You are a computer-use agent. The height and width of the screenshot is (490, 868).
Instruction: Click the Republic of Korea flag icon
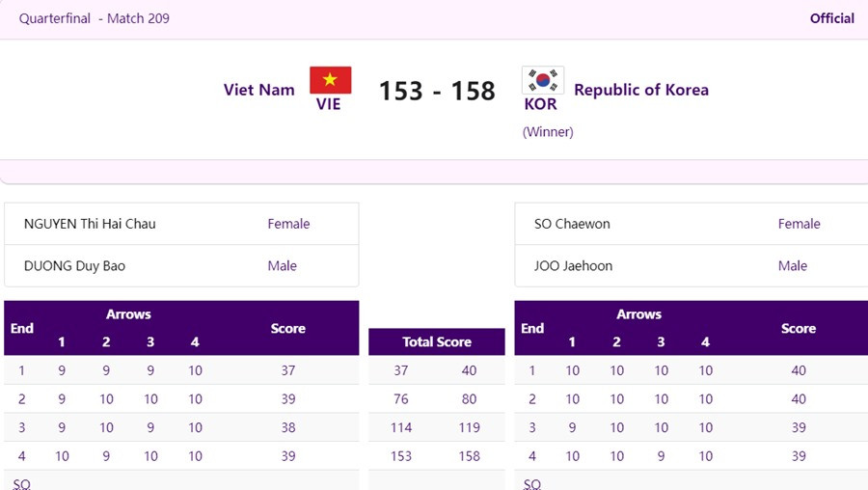click(x=542, y=80)
